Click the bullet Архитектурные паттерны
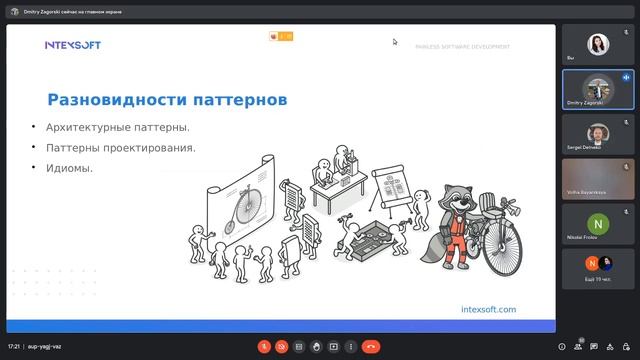The width and height of the screenshot is (640, 360). tap(118, 127)
